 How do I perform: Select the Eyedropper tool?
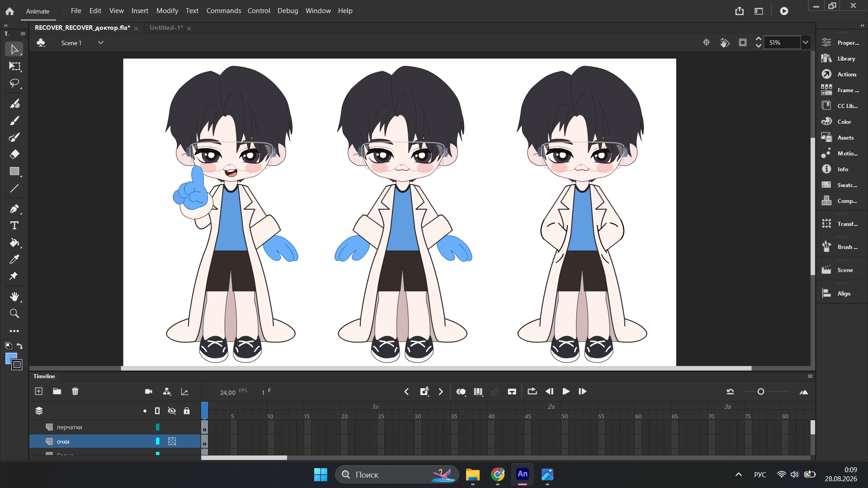coord(14,259)
